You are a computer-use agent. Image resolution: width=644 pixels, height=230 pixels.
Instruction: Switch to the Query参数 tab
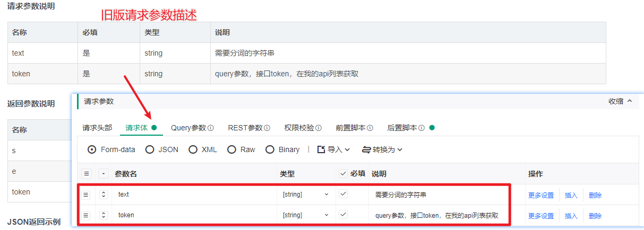(x=188, y=128)
